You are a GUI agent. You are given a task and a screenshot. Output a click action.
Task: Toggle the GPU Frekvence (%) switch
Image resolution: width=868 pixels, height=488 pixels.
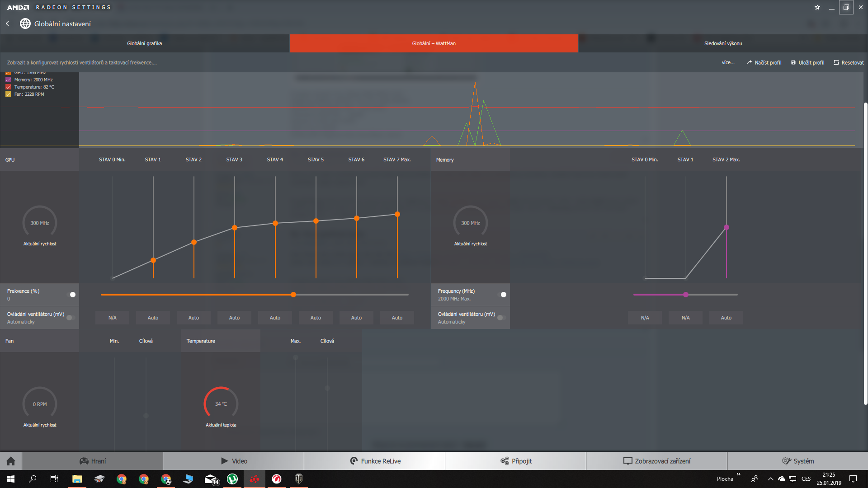[x=71, y=295]
